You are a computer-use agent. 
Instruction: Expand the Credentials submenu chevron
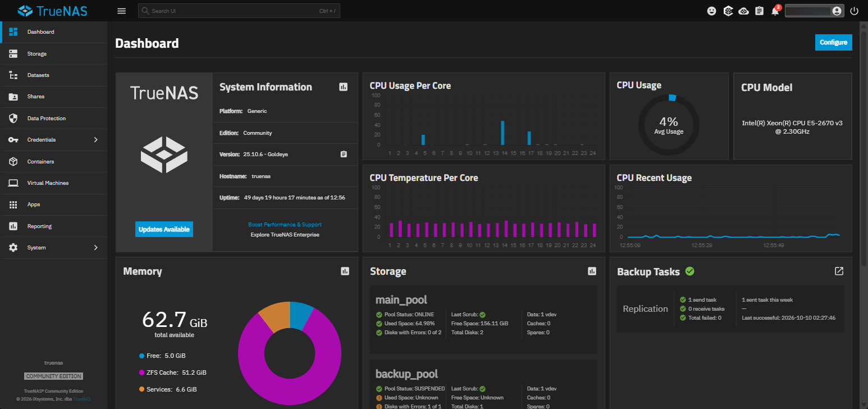tap(95, 139)
